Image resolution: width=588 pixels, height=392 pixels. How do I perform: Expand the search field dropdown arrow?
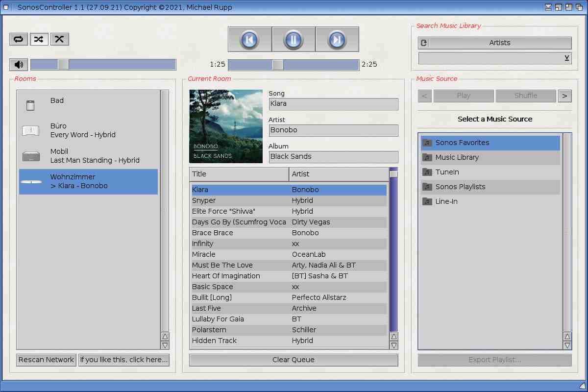[566, 58]
